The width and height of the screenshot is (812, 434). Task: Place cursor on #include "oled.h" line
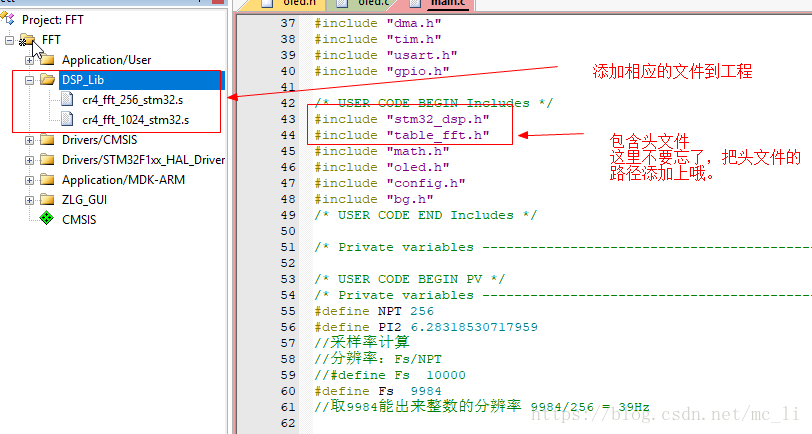pyautogui.click(x=382, y=167)
